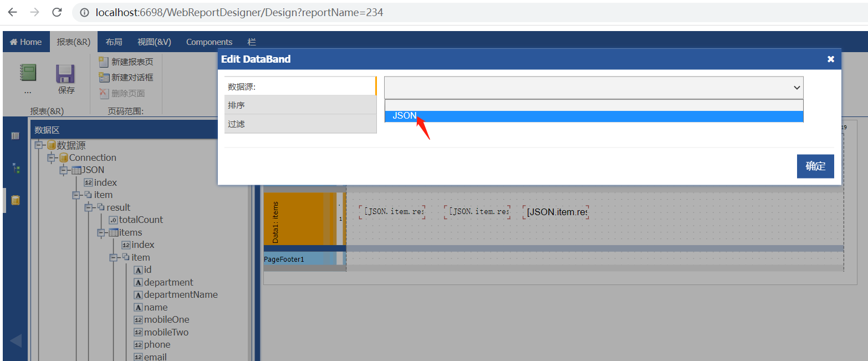
Task: Select the JSON table tree item
Action: coord(93,170)
